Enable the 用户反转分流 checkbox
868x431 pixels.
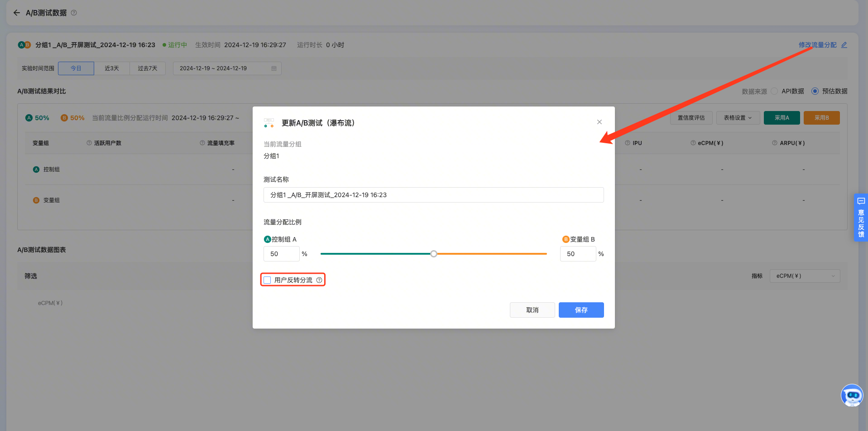pos(268,280)
